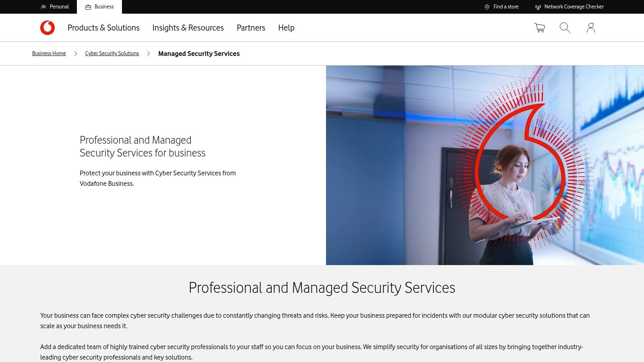Go to Business Home via breadcrumb

(49, 53)
